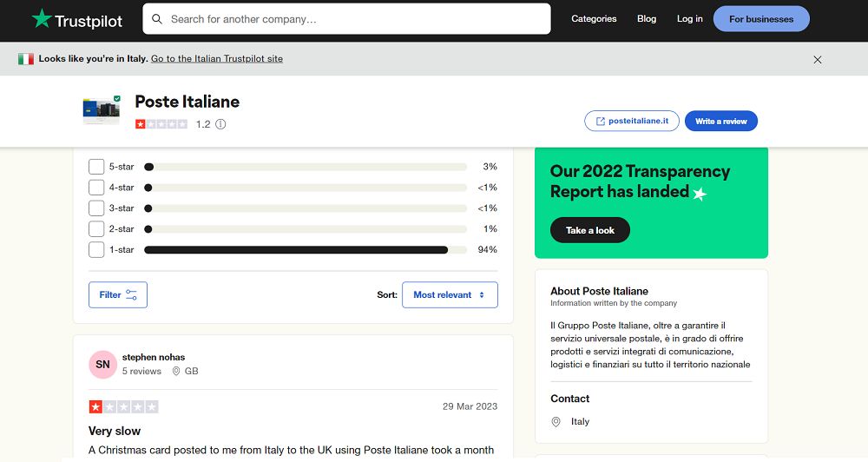
Task: Check the 5-star filter checkbox
Action: point(96,167)
